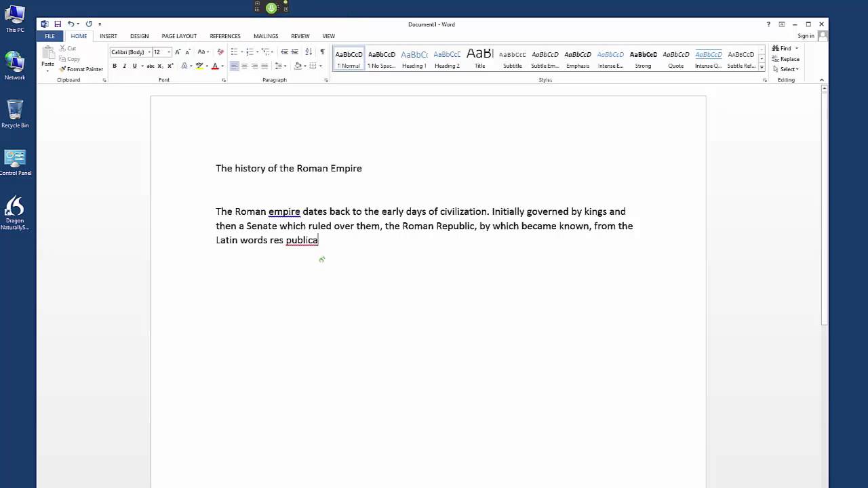Toggle numbered list formatting
868x488 pixels.
[x=250, y=52]
